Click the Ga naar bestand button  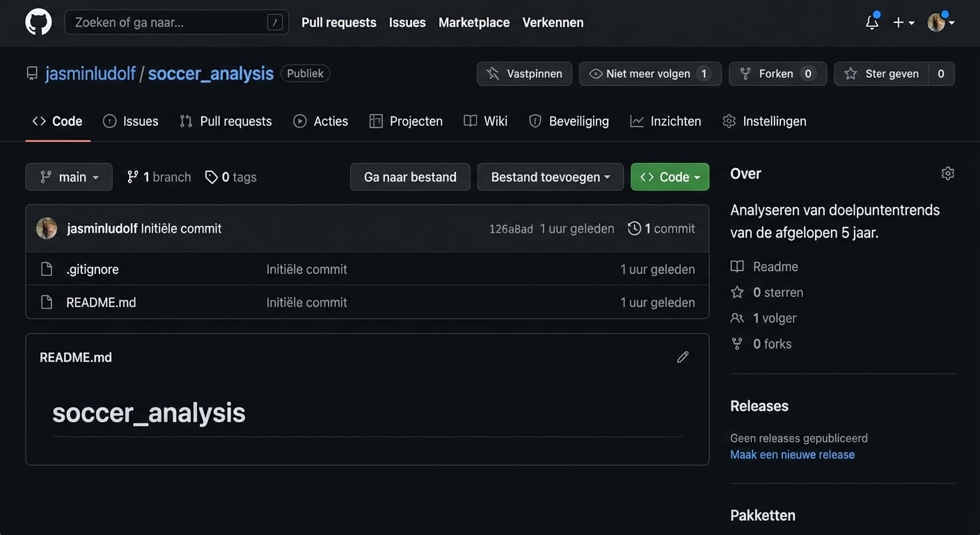[x=410, y=177]
